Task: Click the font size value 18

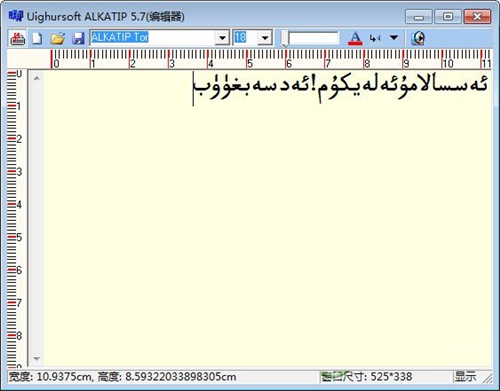Action: pyautogui.click(x=240, y=37)
